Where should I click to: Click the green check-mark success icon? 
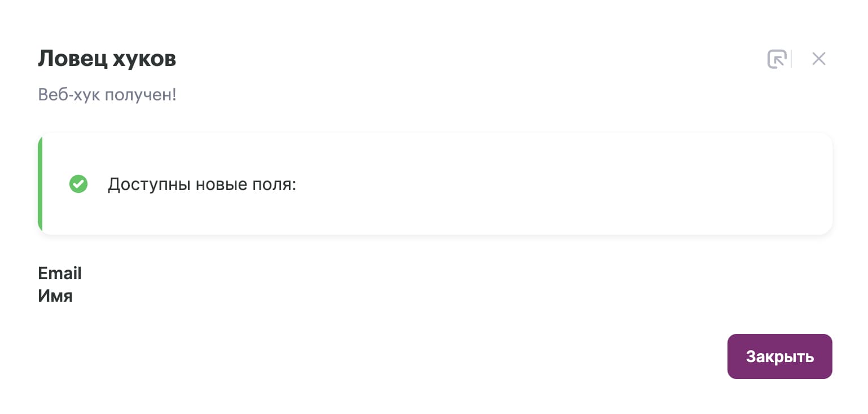pyautogui.click(x=78, y=184)
